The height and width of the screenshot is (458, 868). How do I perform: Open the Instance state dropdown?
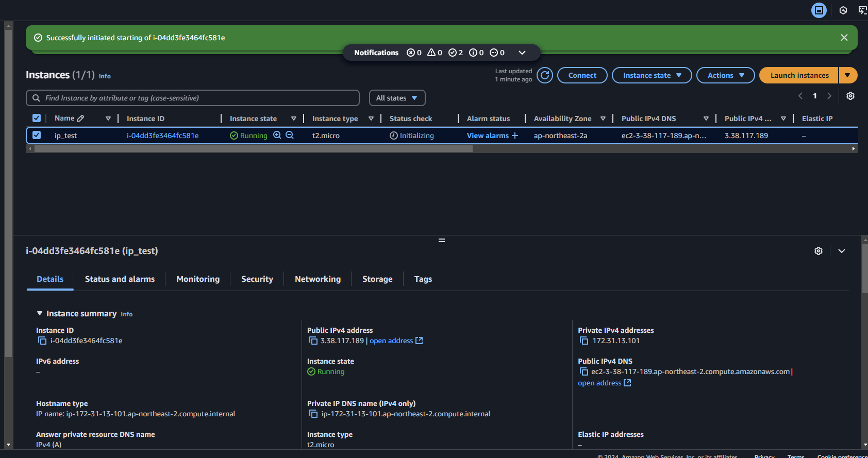(652, 75)
